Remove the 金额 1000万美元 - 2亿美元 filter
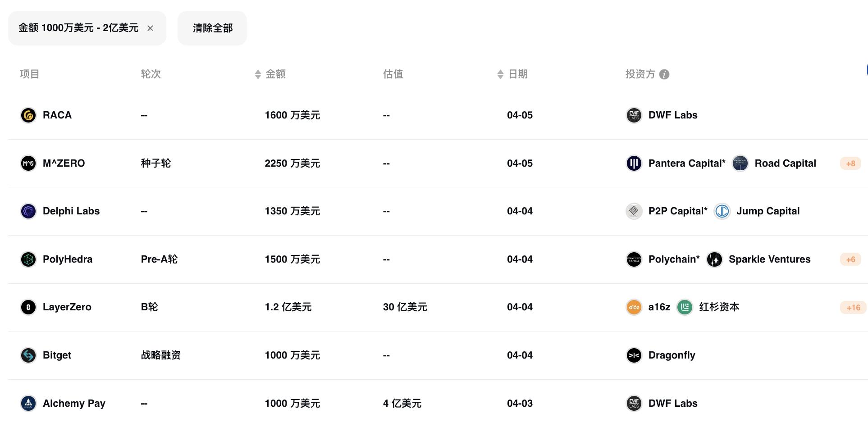Screen dimensions: 868x427 [x=150, y=28]
